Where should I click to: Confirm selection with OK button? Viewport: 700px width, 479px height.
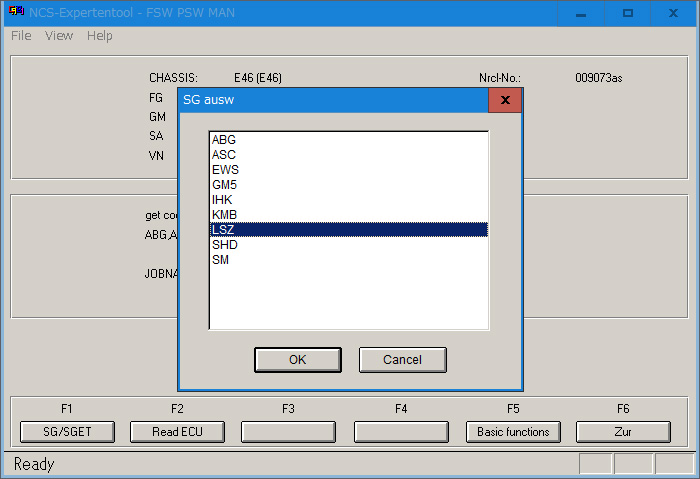tap(298, 360)
